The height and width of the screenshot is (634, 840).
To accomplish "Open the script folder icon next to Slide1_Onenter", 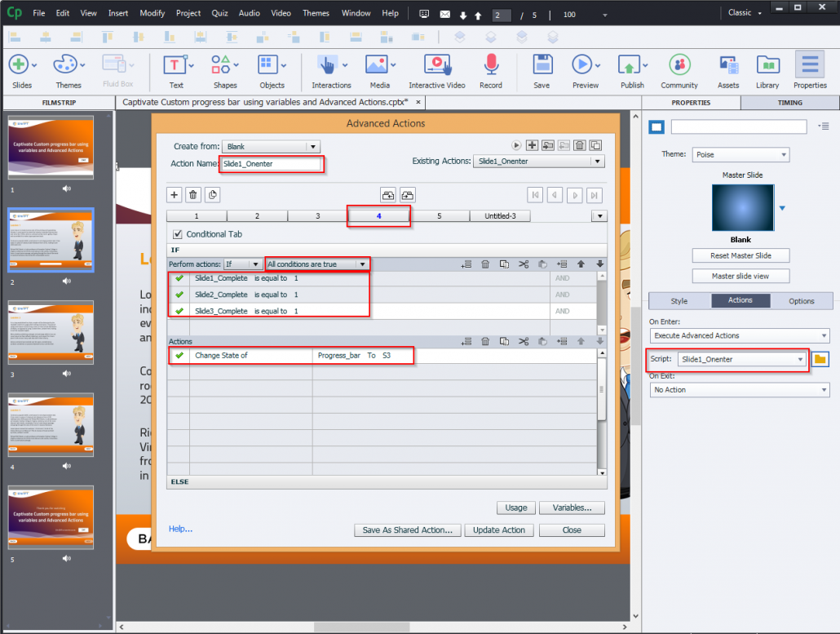I will click(x=820, y=359).
